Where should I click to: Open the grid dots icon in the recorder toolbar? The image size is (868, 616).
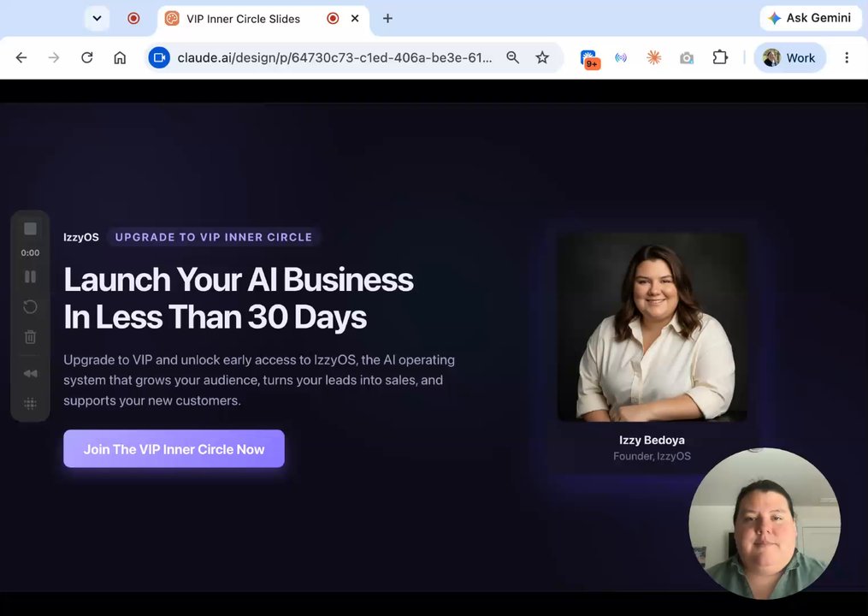coord(30,403)
